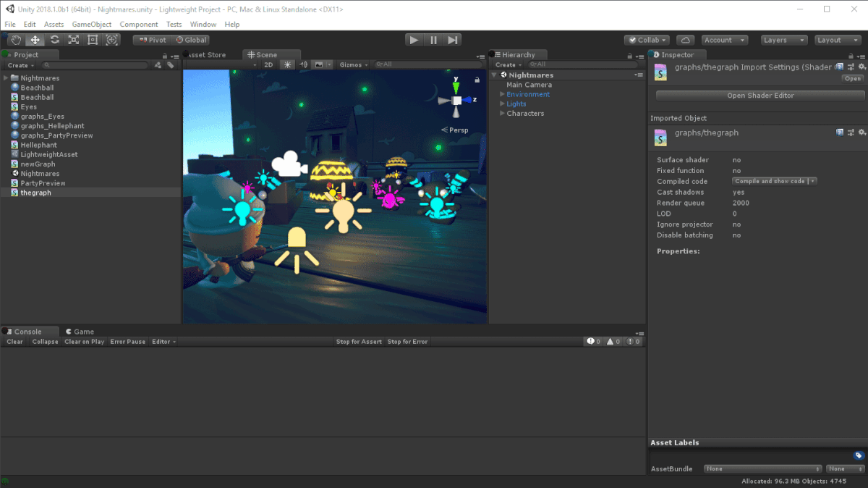The image size is (868, 488).
Task: Open the Assets menu
Action: (54, 25)
